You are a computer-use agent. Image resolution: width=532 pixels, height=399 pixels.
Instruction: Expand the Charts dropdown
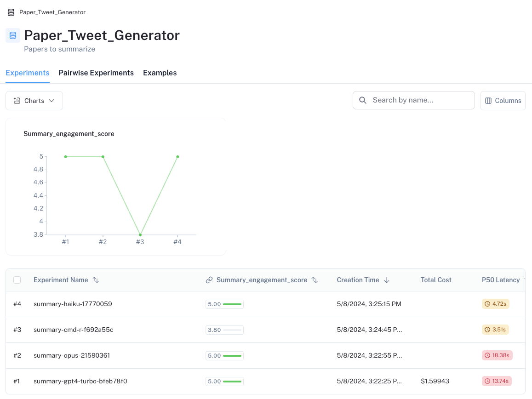coord(34,101)
